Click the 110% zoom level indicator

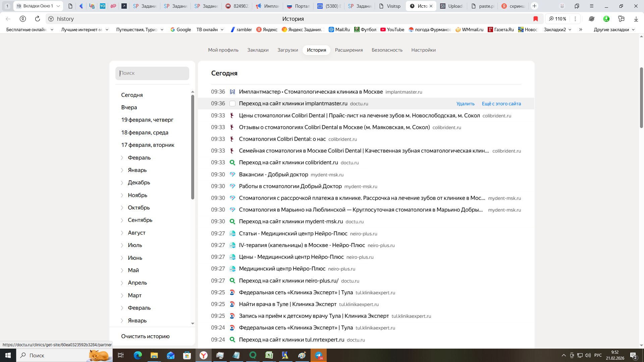(558, 19)
